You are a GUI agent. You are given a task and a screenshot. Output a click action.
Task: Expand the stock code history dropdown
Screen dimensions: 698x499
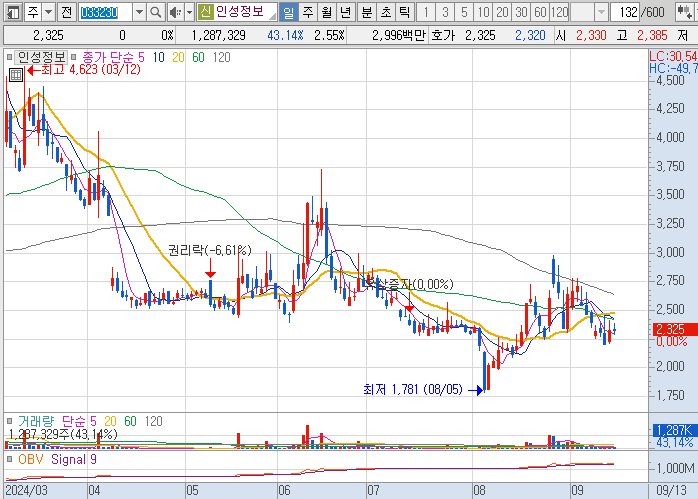pyautogui.click(x=139, y=12)
